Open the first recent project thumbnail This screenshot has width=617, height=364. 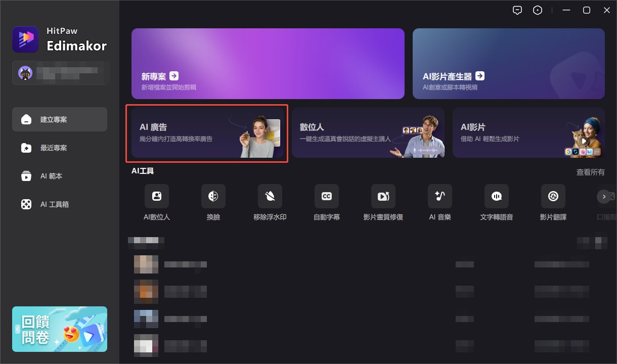click(146, 264)
